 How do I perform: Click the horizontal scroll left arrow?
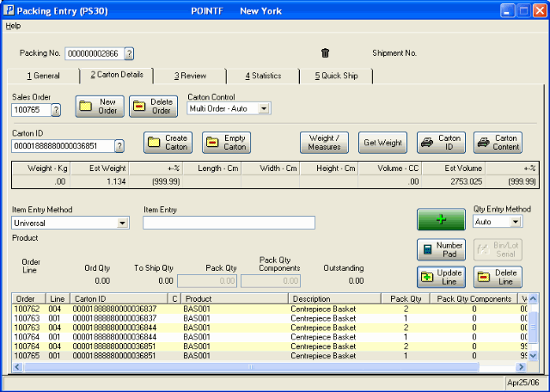point(17,367)
